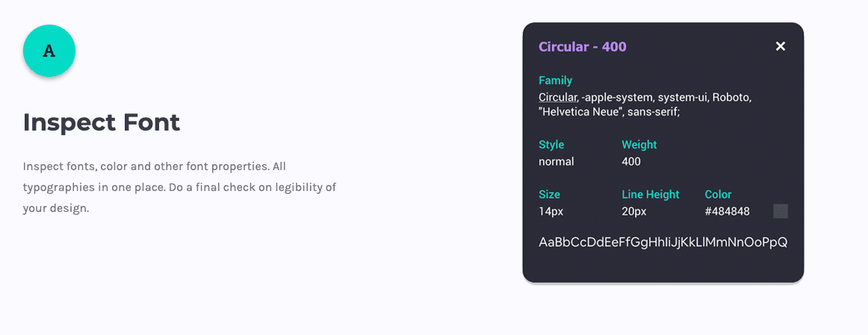Click the hex color code #484848
This screenshot has height=335, width=868.
click(x=728, y=211)
